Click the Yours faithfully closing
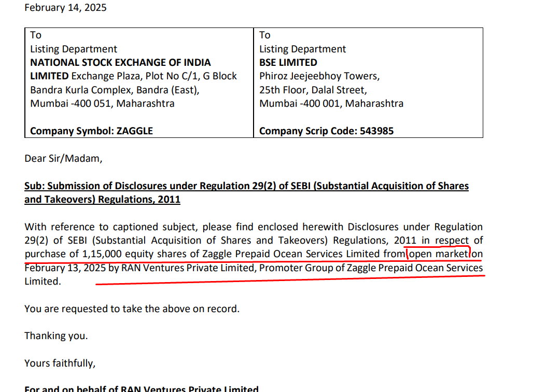Image resolution: width=560 pixels, height=392 pixels. click(60, 363)
